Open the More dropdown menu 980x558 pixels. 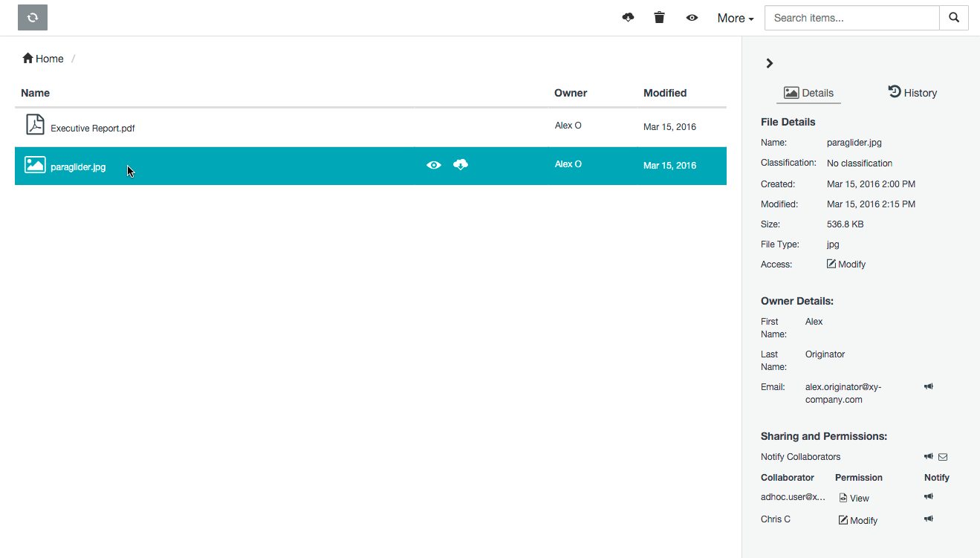click(735, 19)
